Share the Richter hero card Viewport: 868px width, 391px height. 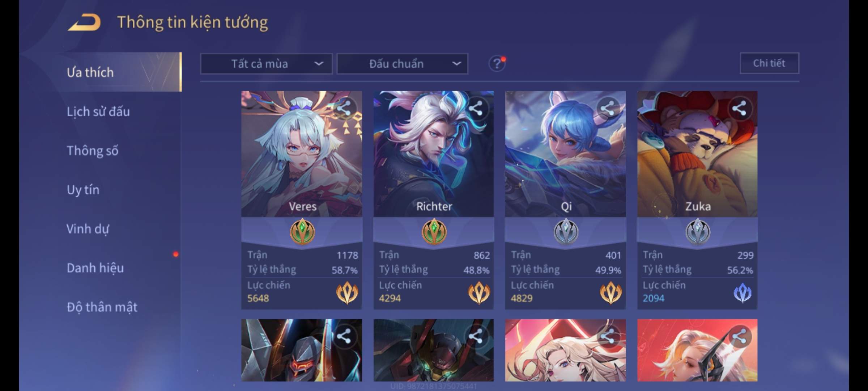(x=476, y=108)
